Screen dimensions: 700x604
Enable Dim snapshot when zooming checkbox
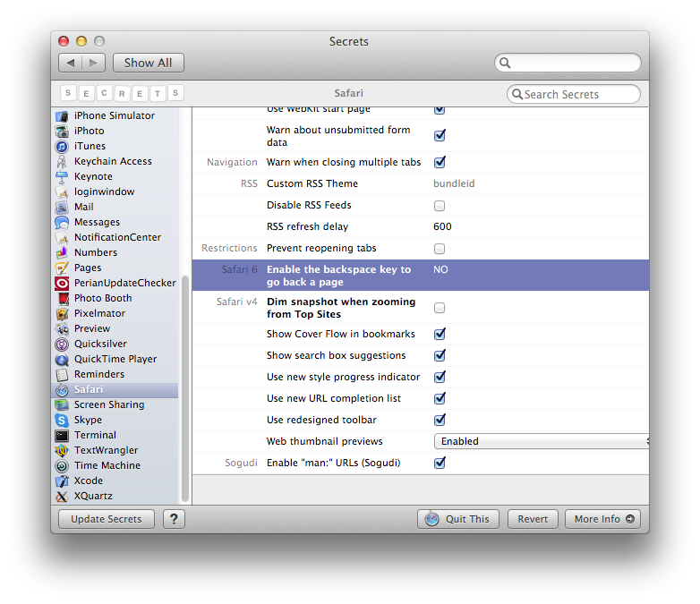(440, 308)
